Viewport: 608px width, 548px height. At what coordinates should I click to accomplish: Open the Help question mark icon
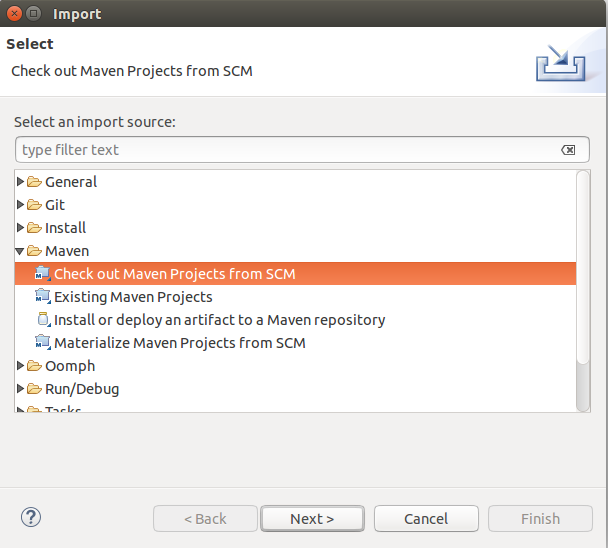tap(30, 518)
